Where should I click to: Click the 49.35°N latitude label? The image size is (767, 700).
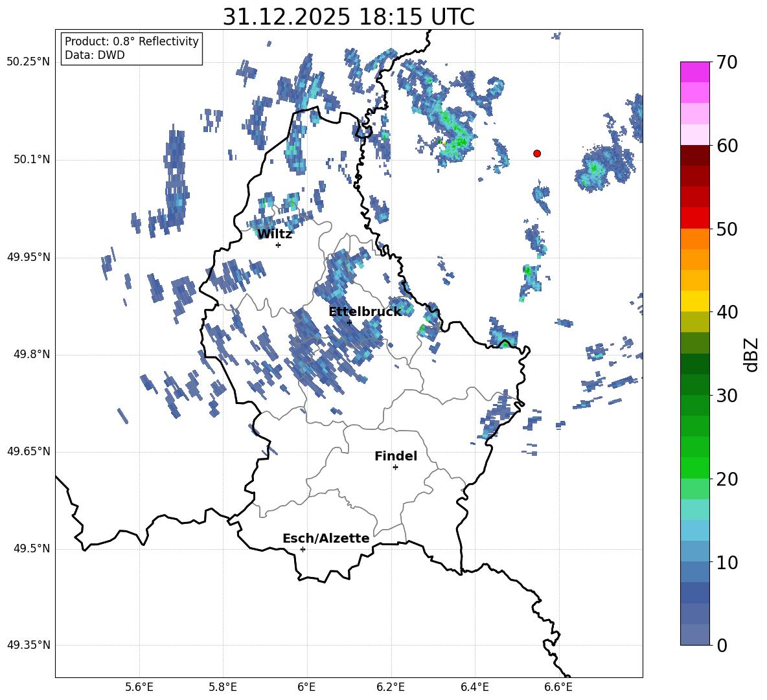click(29, 645)
